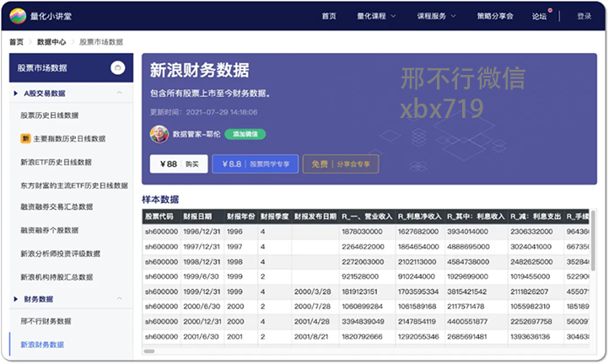
Task: Open the 课程服务 dropdown menu
Action: (436, 16)
